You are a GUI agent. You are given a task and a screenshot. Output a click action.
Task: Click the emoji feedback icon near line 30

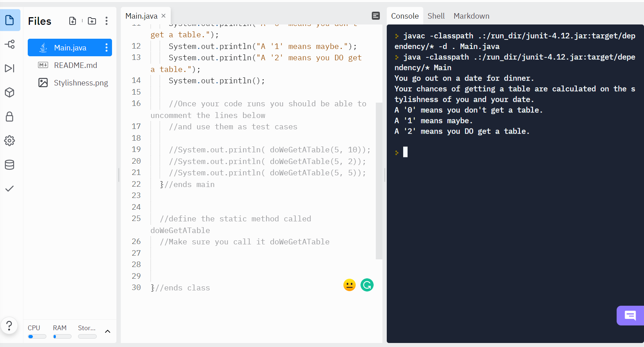(350, 285)
